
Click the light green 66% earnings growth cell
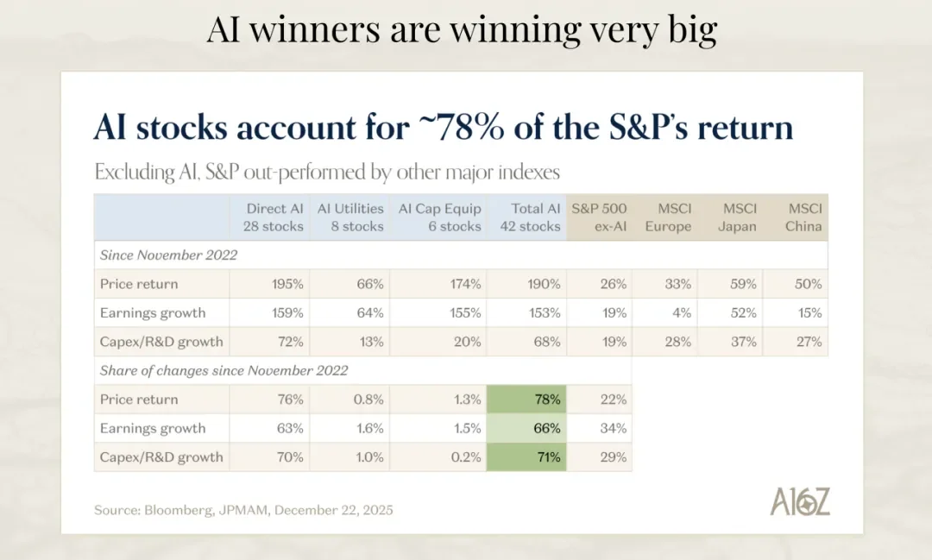coord(526,428)
